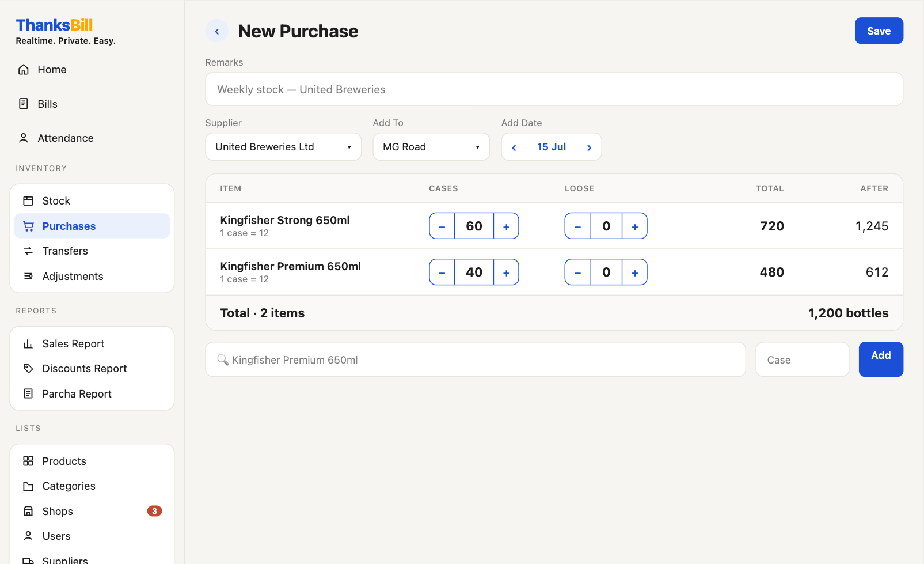Focus the Remarks input field

coord(554,89)
